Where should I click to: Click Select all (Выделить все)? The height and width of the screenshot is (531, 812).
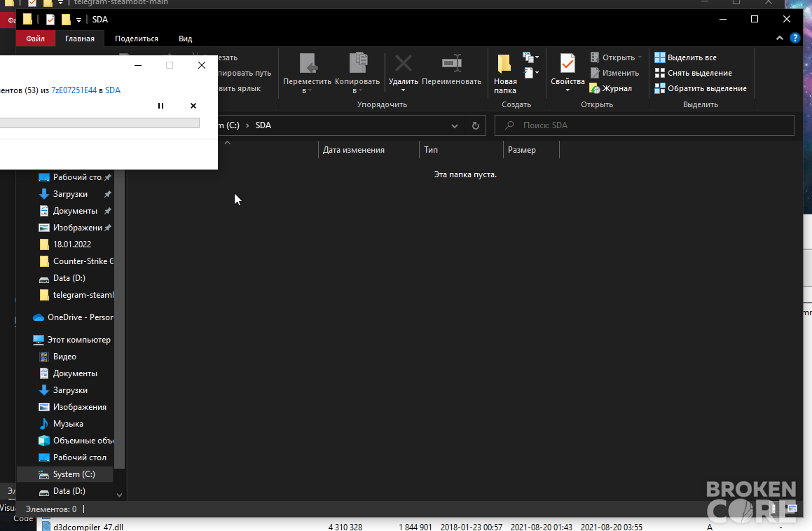point(686,57)
